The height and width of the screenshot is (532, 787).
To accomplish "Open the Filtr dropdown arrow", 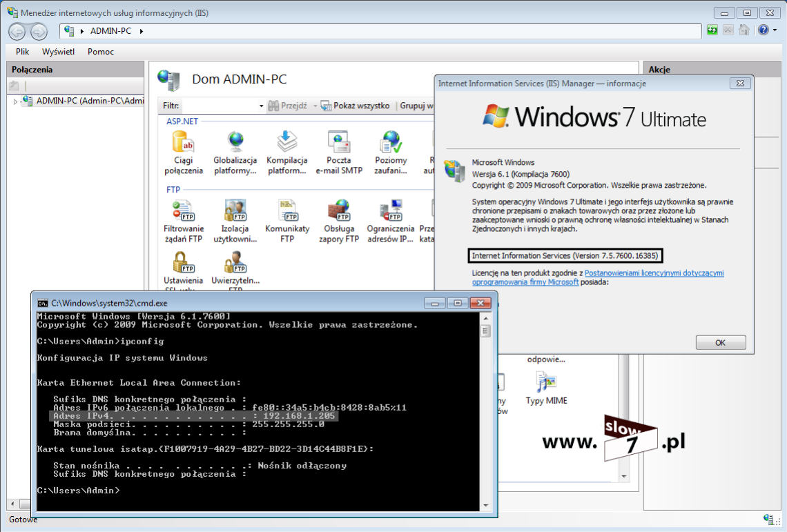I will point(261,106).
